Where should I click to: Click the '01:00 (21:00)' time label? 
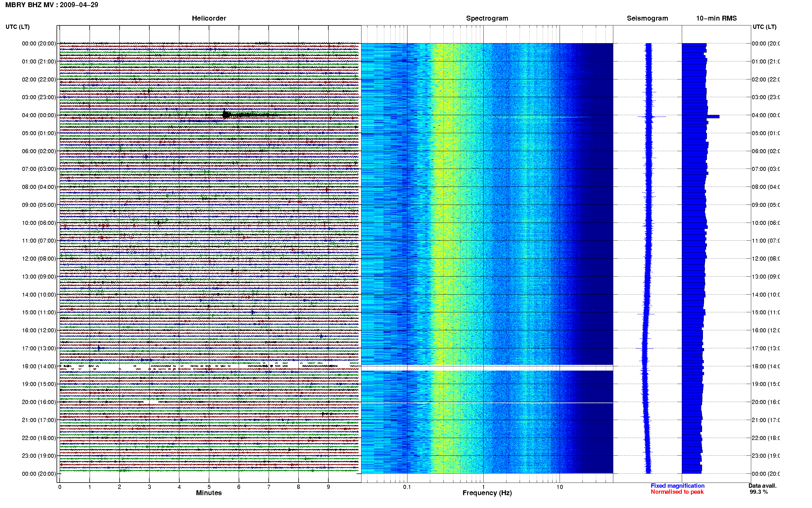[x=39, y=61]
